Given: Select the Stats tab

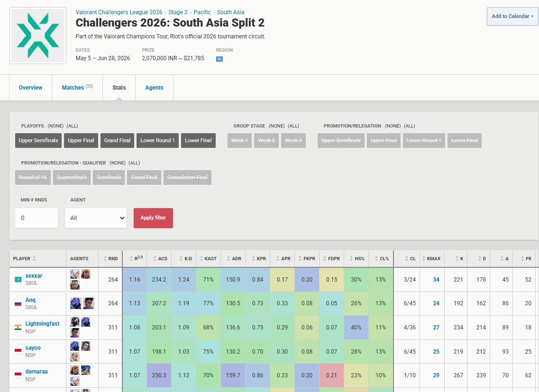Looking at the screenshot, I should pos(119,88).
